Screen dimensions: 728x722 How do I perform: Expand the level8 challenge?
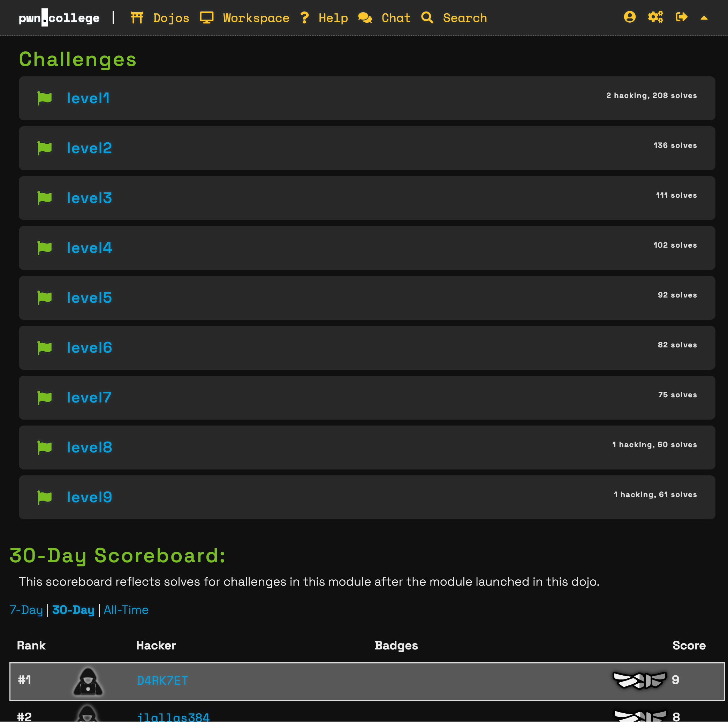[89, 448]
